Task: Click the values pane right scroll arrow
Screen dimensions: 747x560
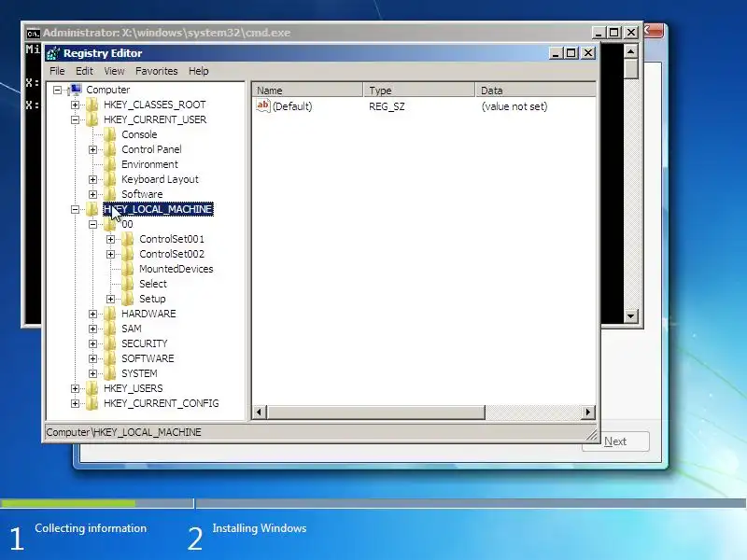Action: tap(588, 412)
